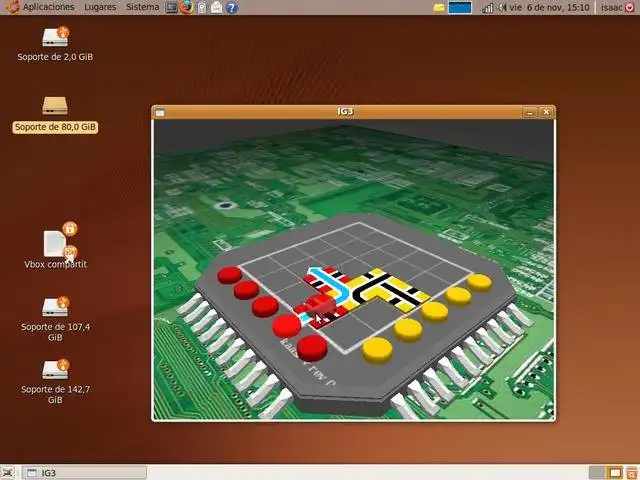640x480 pixels.
Task: Click the yellow note icon in the panel
Action: (x=439, y=7)
